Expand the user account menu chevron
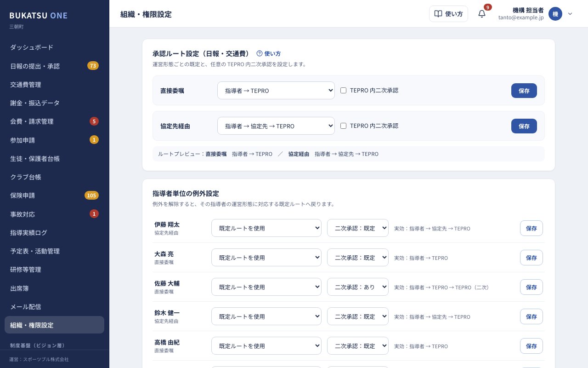The width and height of the screenshot is (588, 368). click(x=570, y=14)
